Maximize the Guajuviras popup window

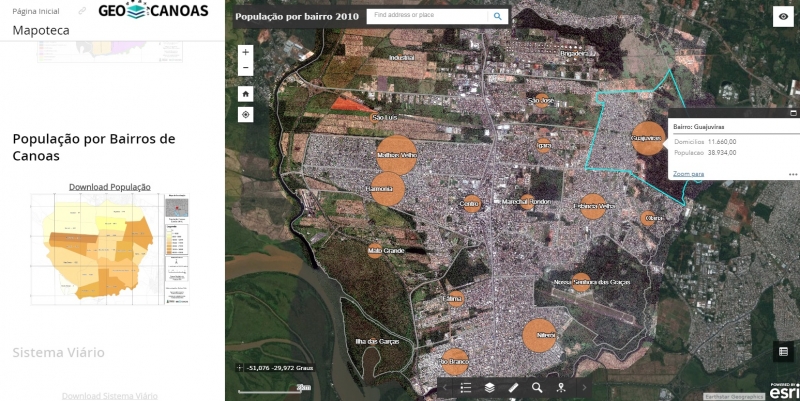point(792,113)
